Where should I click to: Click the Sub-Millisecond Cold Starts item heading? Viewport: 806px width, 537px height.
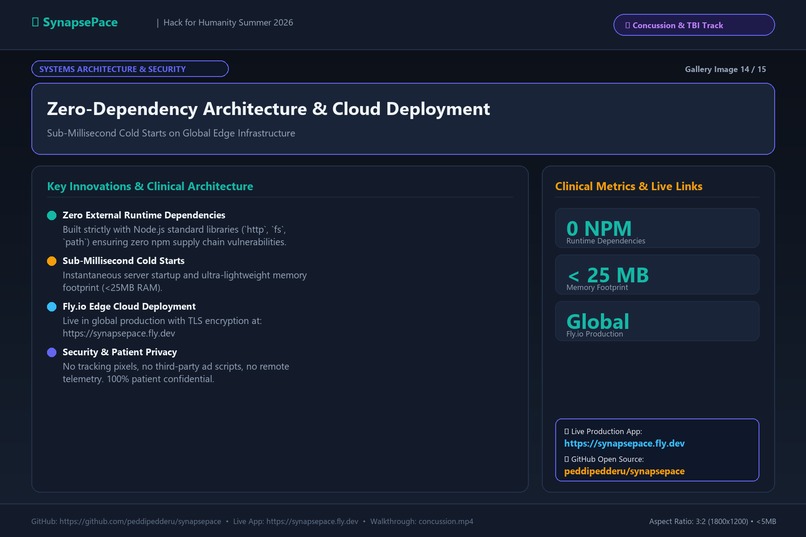[x=123, y=261]
